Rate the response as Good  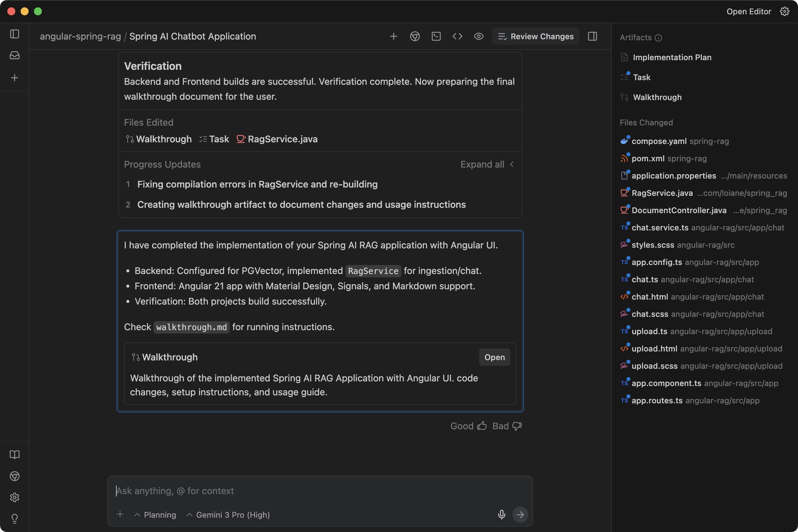coord(468,426)
